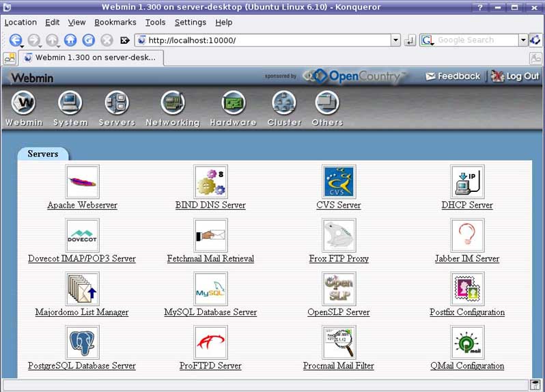This screenshot has width=545, height=392.
Task: Select the System category icon
Action: [x=70, y=103]
